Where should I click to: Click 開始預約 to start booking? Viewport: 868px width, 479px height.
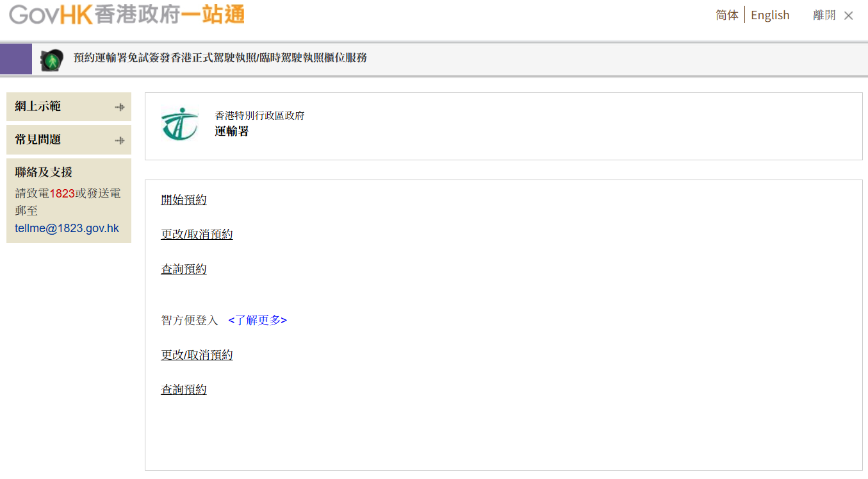coord(184,199)
